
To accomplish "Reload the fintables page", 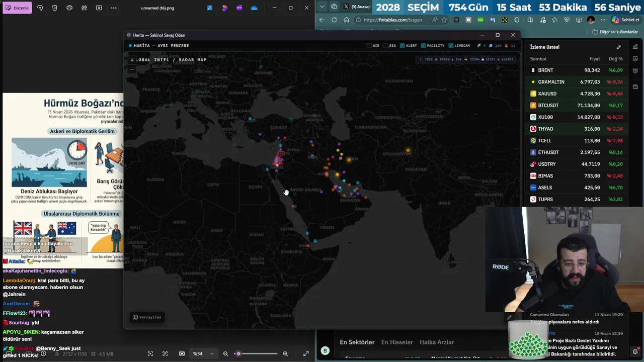I will [334, 20].
